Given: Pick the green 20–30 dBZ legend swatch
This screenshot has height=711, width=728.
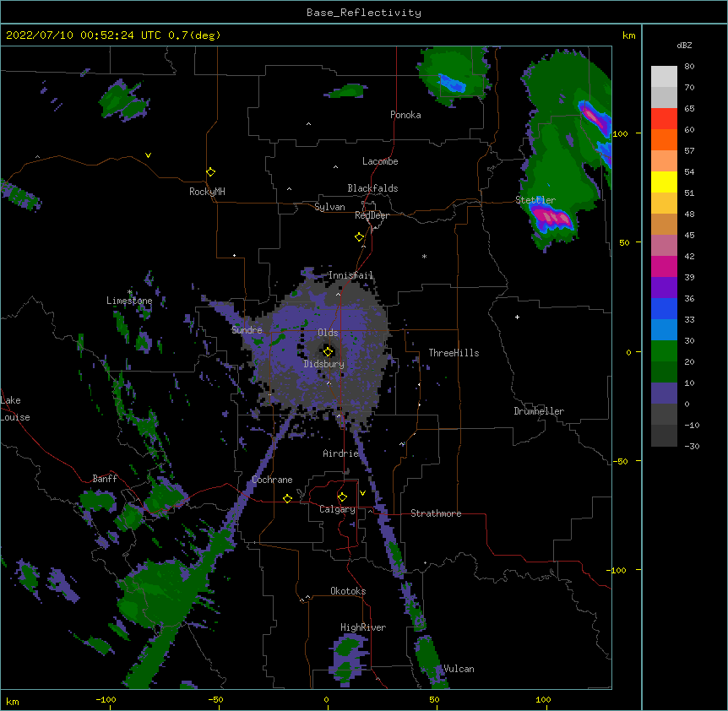Looking at the screenshot, I should (664, 351).
